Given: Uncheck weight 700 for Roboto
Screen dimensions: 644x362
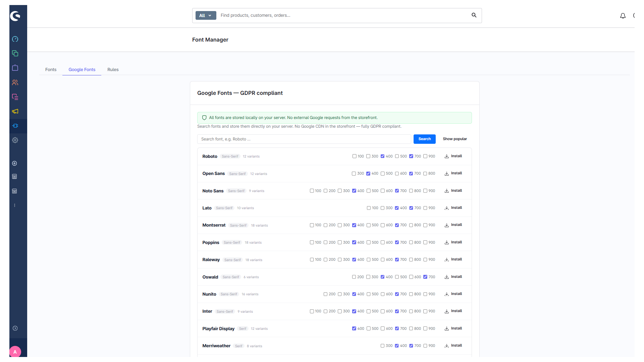Looking at the screenshot, I should pyautogui.click(x=411, y=157).
